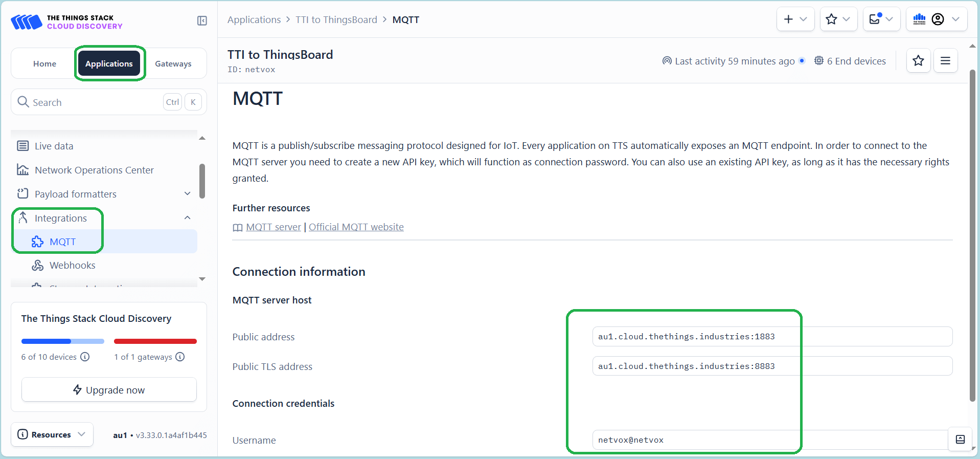Open the hamburger menu for the application
The width and height of the screenshot is (980, 459).
945,61
